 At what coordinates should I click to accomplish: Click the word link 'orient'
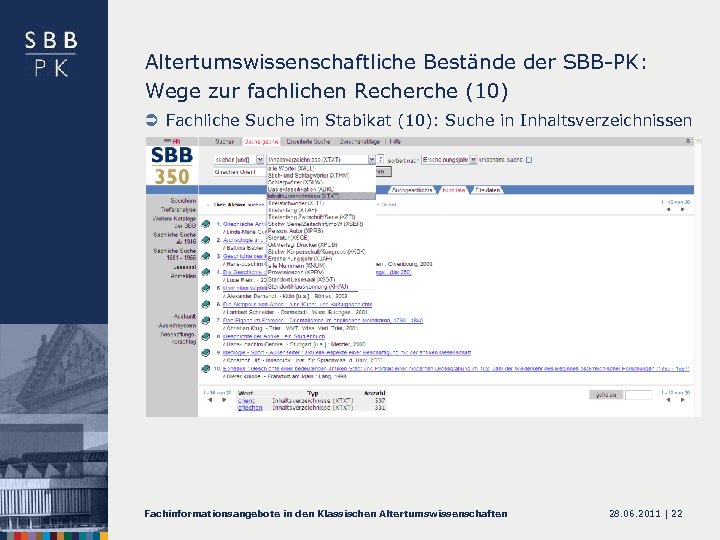[246, 400]
